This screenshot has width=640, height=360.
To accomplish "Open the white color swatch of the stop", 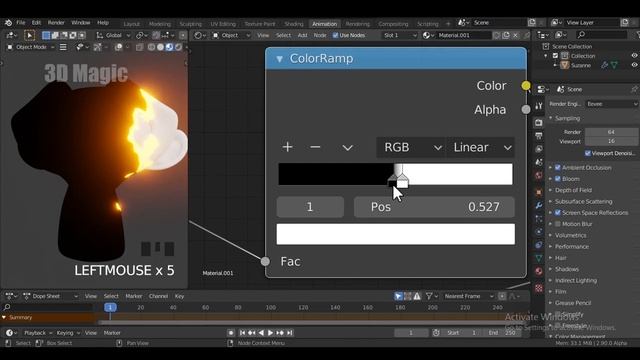I will (396, 234).
